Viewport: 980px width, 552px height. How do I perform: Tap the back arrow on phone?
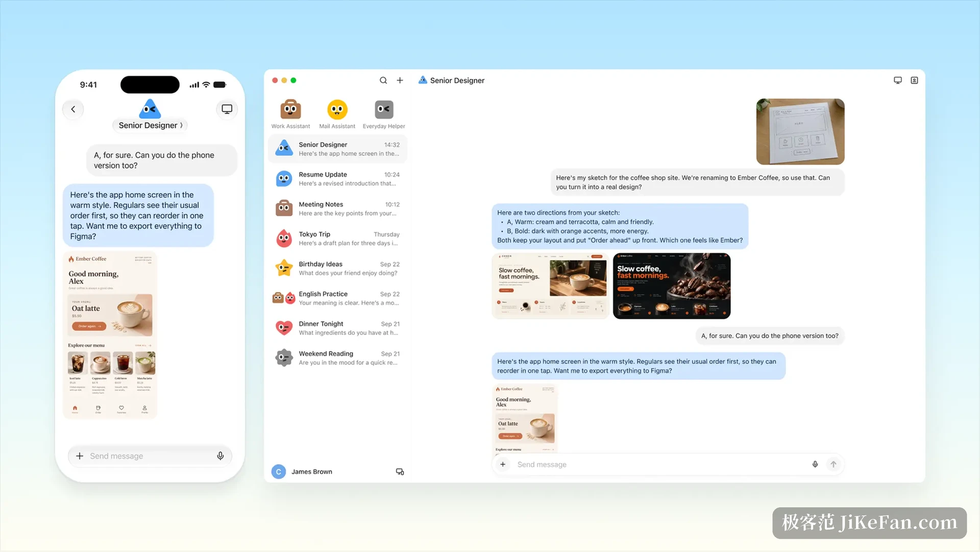[x=73, y=109]
